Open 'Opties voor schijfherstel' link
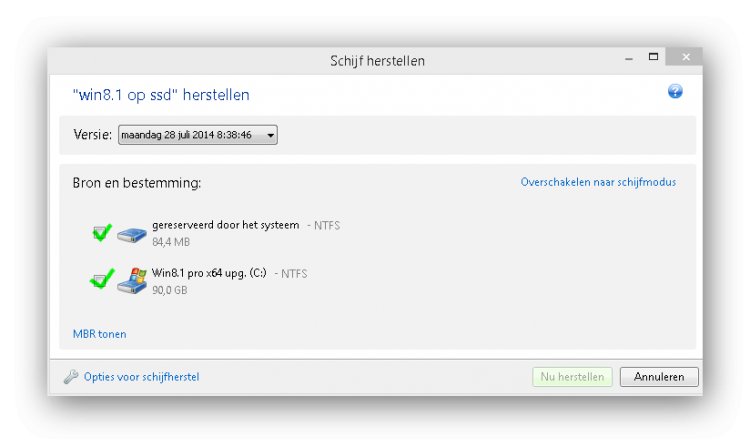Viewport: 750px width, 447px height. [142, 377]
